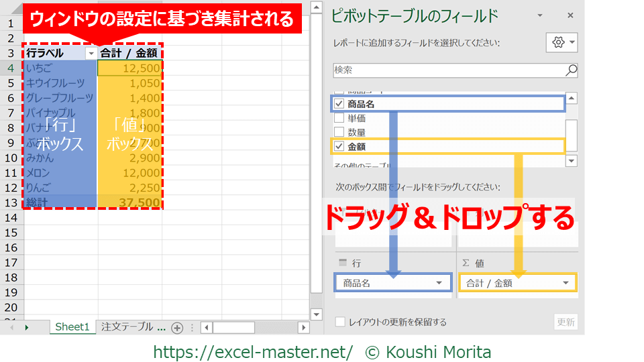Check the 単価 field checkbox
This screenshot has height=362, width=644.
[339, 118]
